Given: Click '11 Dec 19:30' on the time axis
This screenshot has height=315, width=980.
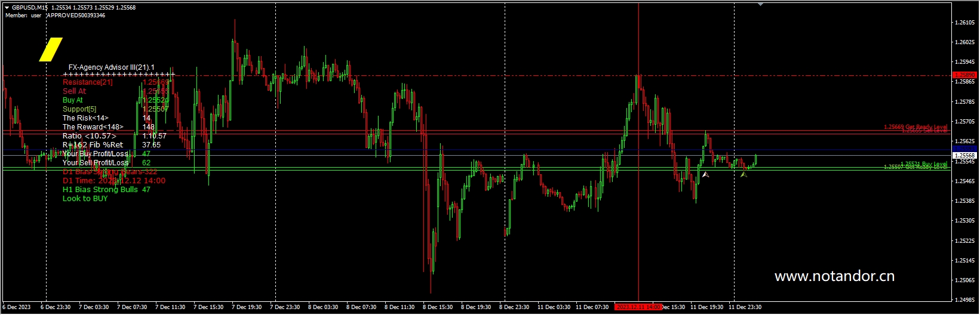Looking at the screenshot, I should coord(707,307).
